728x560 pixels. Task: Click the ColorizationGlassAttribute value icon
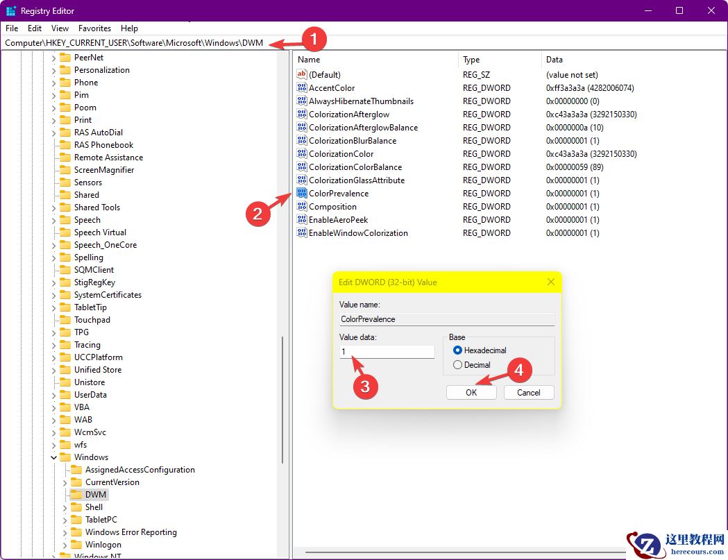tap(302, 180)
